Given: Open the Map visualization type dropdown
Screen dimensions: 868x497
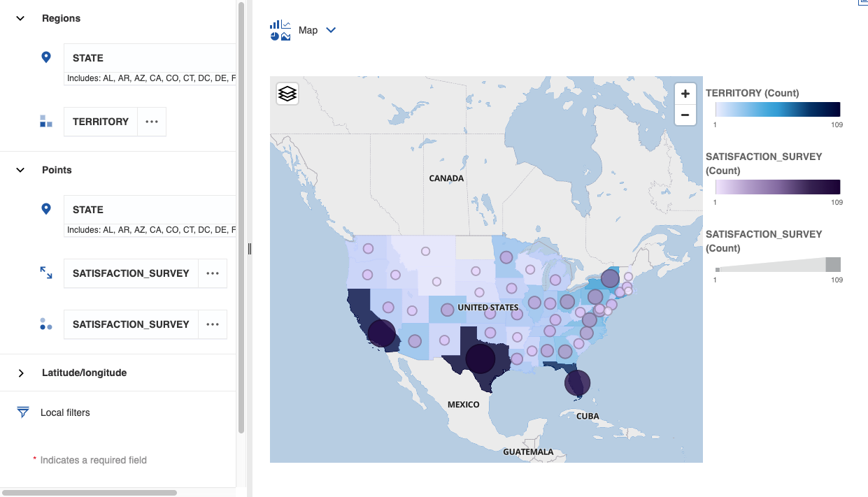Looking at the screenshot, I should (331, 30).
